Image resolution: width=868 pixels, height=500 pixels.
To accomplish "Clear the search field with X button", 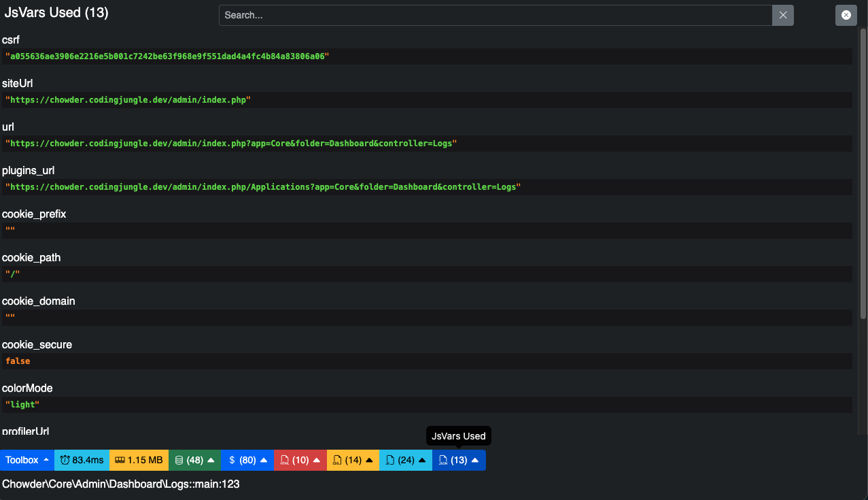I will click(783, 15).
